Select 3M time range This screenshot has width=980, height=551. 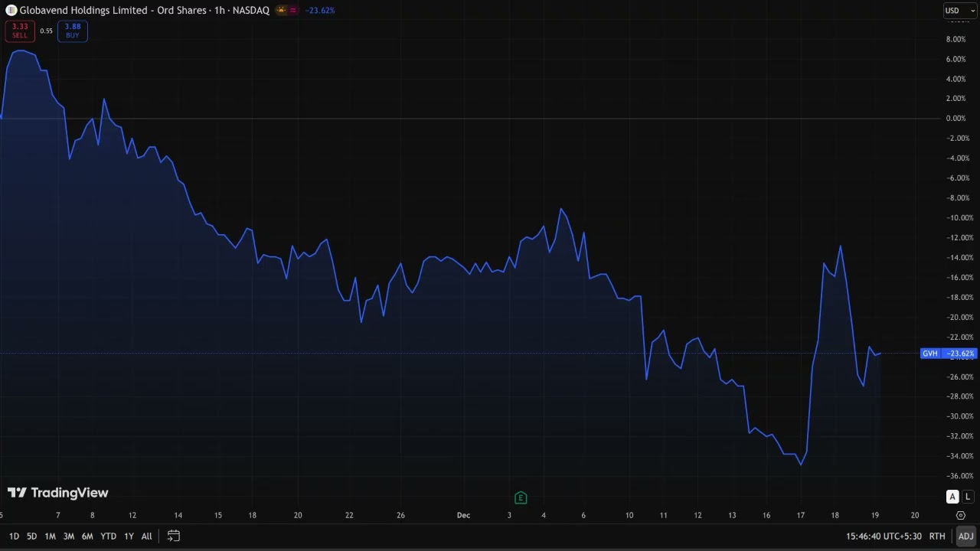point(68,536)
